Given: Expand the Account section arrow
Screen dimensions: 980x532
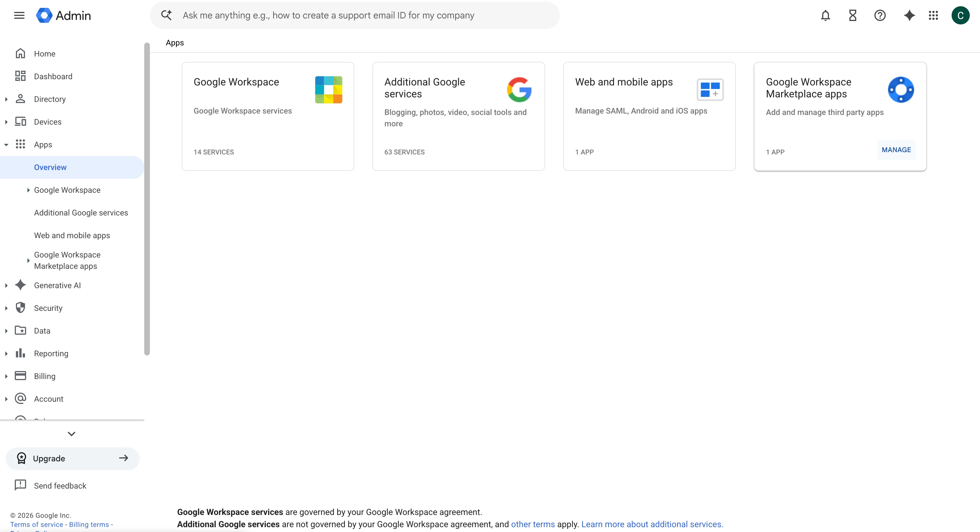Looking at the screenshot, I should point(6,399).
